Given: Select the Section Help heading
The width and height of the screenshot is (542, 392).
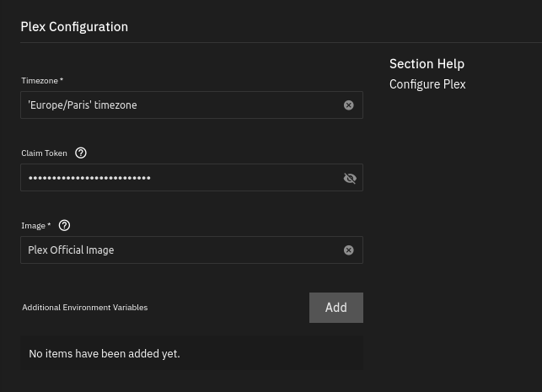Looking at the screenshot, I should (427, 64).
